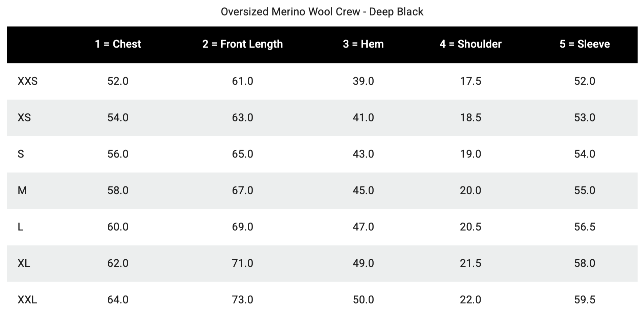
Task: Select the XL shoulder value 21.5
Action: click(x=471, y=263)
